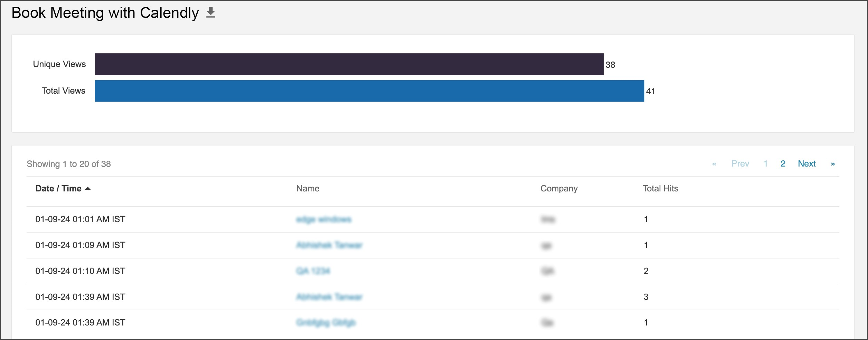Select the Total Views bar in the chart
This screenshot has height=340, width=868.
click(366, 91)
